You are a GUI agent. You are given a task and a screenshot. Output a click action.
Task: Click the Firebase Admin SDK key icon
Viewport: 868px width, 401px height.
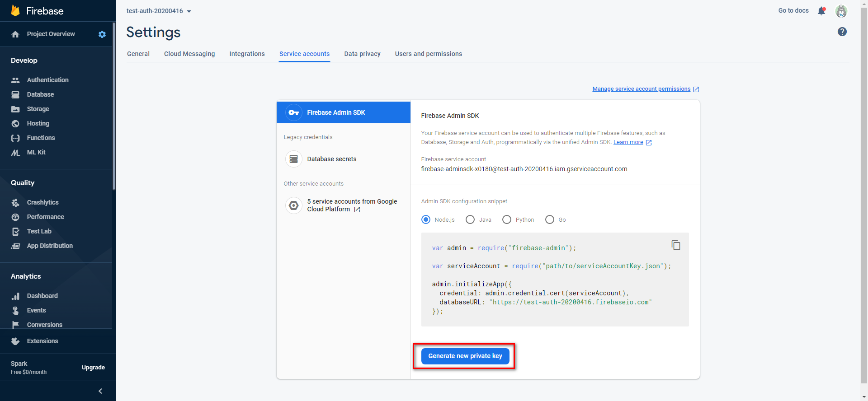pos(294,112)
